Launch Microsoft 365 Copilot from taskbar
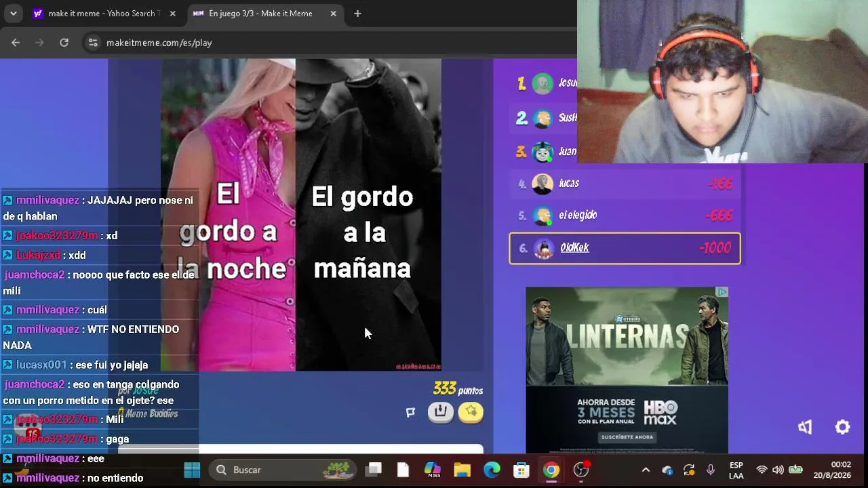The height and width of the screenshot is (488, 868). pyautogui.click(x=432, y=470)
